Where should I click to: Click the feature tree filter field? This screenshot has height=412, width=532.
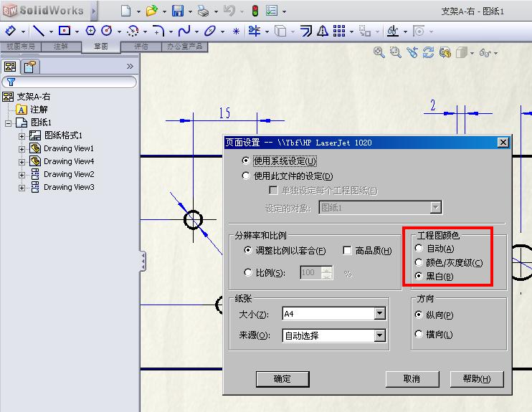70,82
